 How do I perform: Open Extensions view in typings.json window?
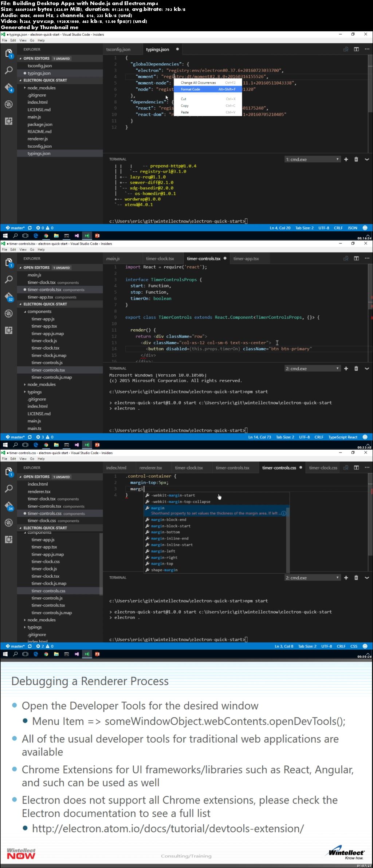click(x=8, y=121)
